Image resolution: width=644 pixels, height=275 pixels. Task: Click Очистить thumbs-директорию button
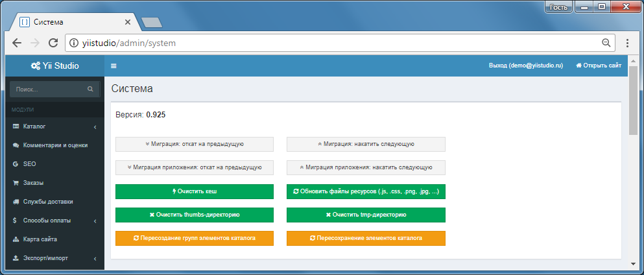pyautogui.click(x=195, y=215)
